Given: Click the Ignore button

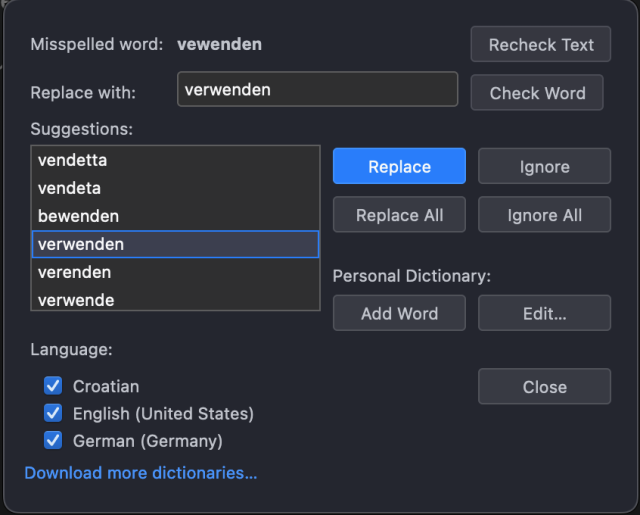Looking at the screenshot, I should tap(544, 167).
